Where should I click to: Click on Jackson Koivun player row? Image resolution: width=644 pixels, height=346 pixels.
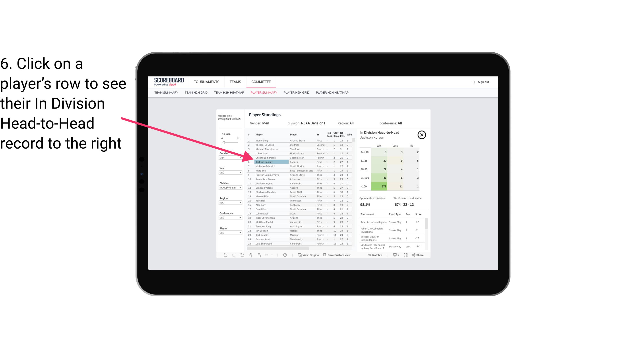[x=264, y=162]
